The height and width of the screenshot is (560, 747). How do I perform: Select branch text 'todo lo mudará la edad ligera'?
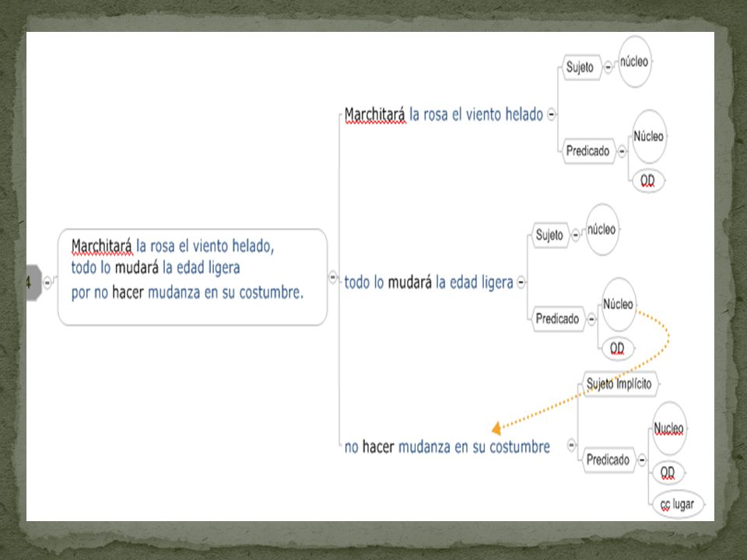click(x=429, y=282)
